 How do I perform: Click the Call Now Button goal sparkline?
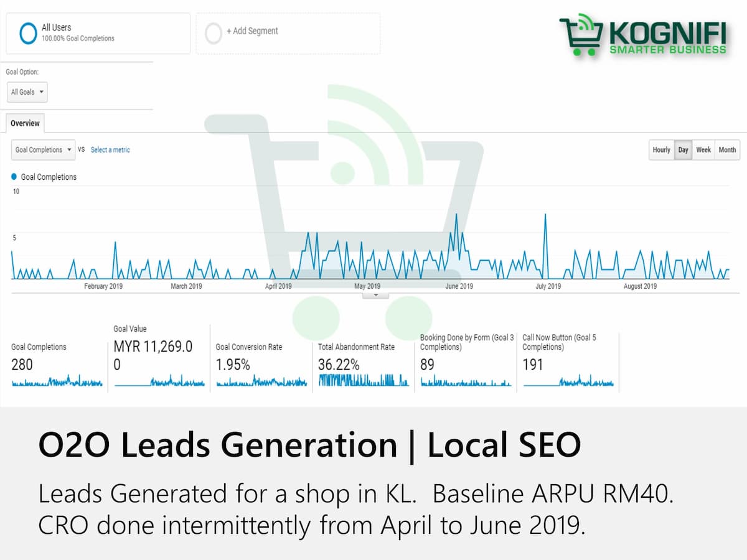(568, 381)
